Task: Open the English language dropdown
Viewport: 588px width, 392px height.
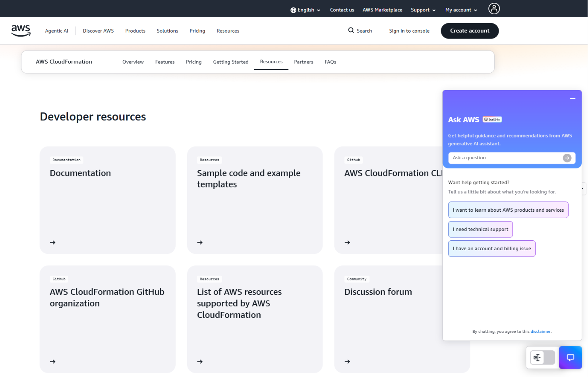Action: [x=306, y=10]
